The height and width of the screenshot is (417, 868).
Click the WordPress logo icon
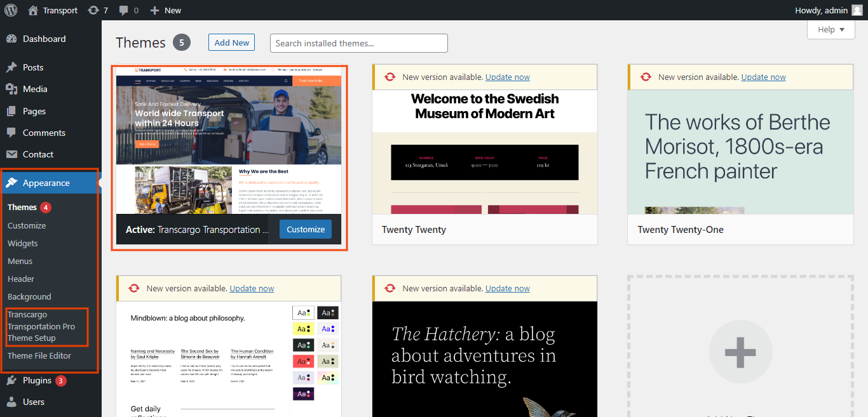point(10,10)
